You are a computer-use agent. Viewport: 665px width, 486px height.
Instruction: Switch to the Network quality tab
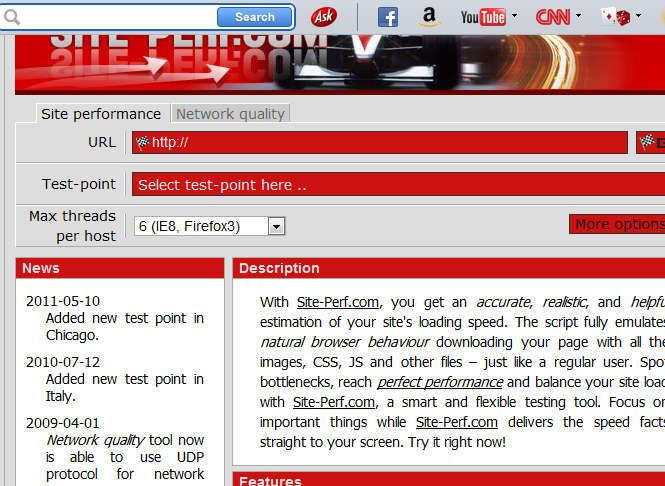click(230, 114)
